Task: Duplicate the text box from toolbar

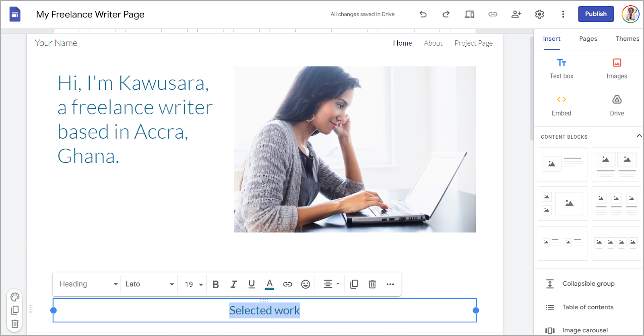Action: [x=354, y=284]
